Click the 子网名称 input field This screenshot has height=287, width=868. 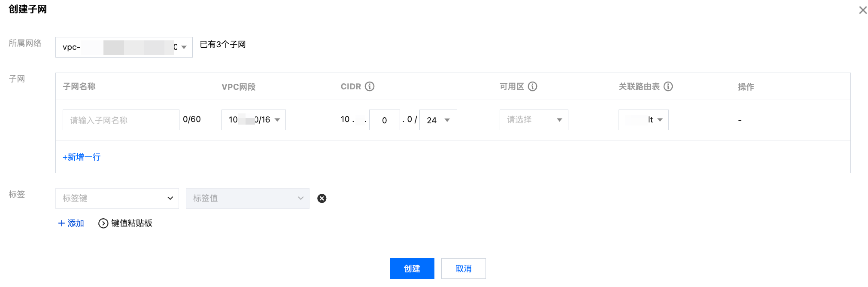(x=121, y=120)
